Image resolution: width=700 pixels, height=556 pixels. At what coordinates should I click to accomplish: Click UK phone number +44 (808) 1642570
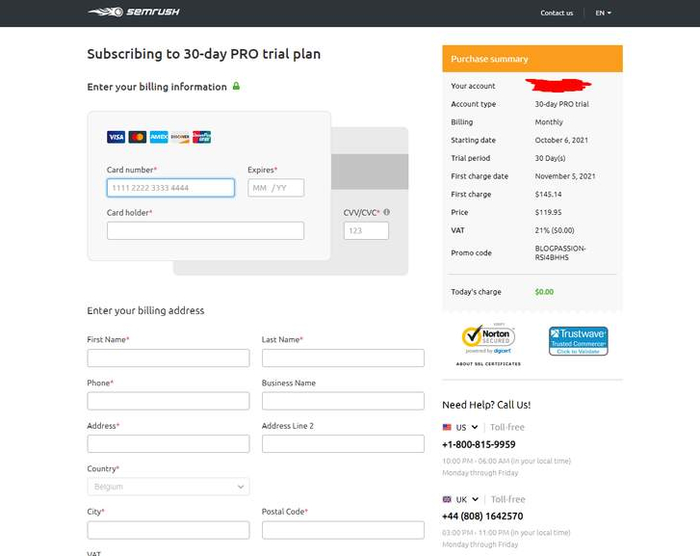coord(483,516)
